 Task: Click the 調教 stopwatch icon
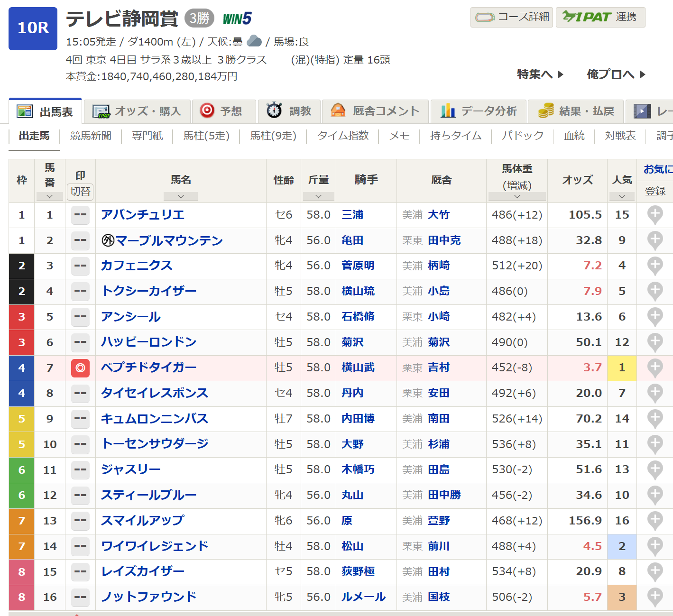pos(274,110)
